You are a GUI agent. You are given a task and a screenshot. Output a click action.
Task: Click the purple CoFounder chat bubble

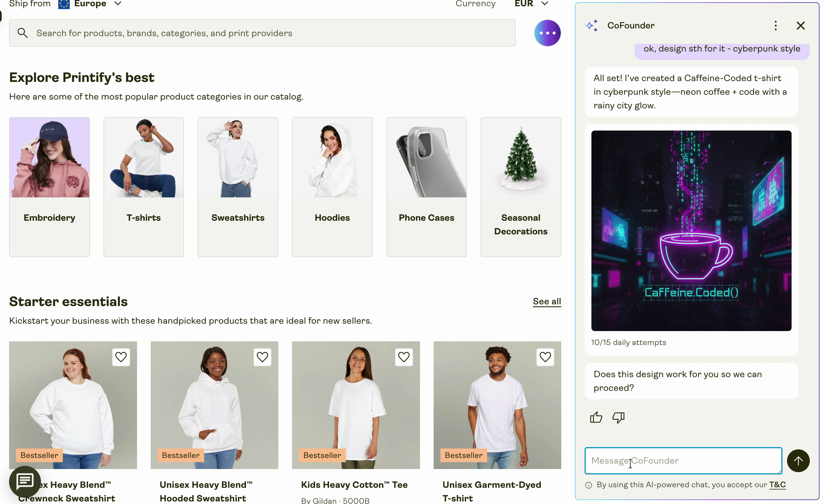[547, 33]
